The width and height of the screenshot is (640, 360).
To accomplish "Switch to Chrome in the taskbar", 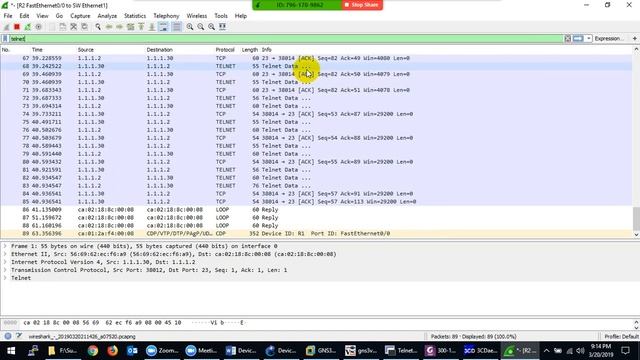I will 93,351.
